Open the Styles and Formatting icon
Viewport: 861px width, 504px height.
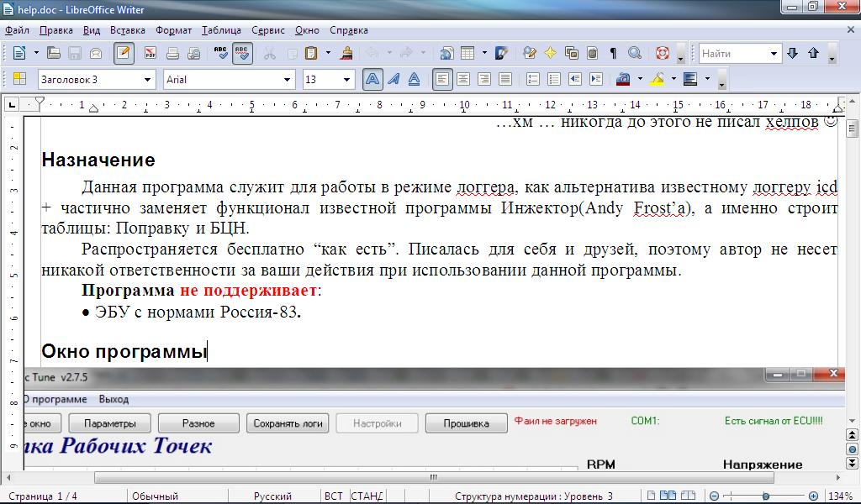click(x=20, y=79)
